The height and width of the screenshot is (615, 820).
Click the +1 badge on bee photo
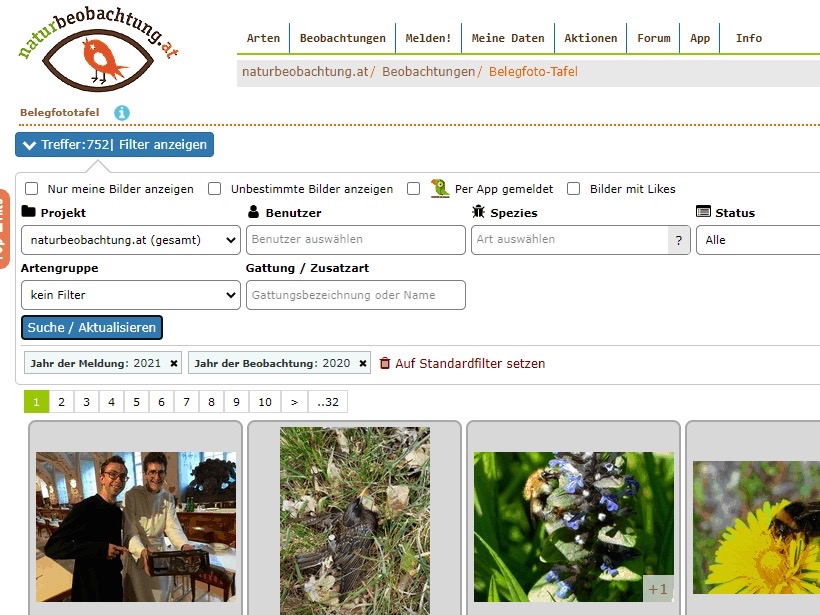pos(658,589)
